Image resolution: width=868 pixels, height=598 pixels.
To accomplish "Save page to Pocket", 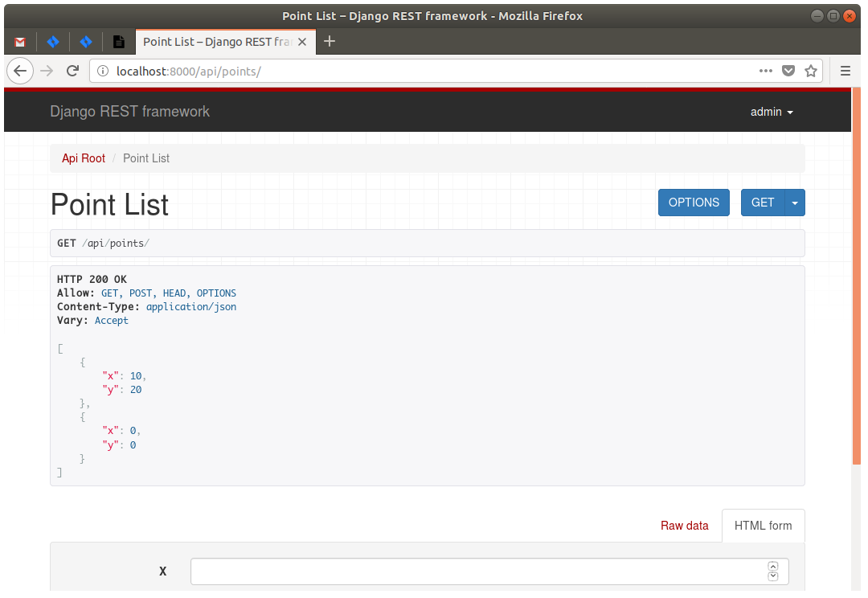I will (788, 71).
